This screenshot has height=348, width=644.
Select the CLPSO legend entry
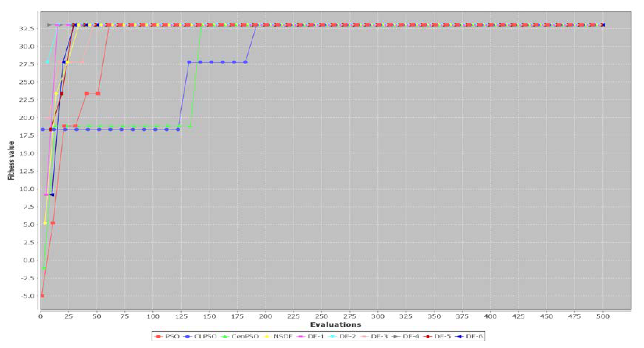(x=205, y=336)
